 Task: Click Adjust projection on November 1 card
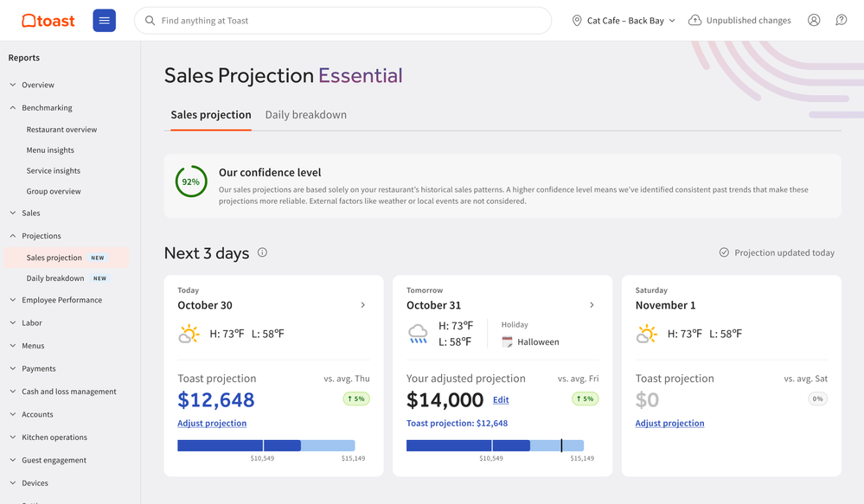coord(669,423)
